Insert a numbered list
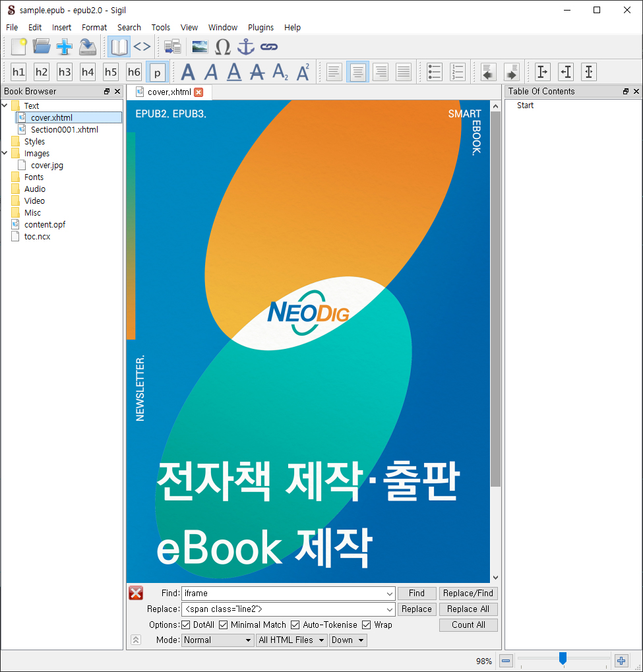 coord(458,72)
